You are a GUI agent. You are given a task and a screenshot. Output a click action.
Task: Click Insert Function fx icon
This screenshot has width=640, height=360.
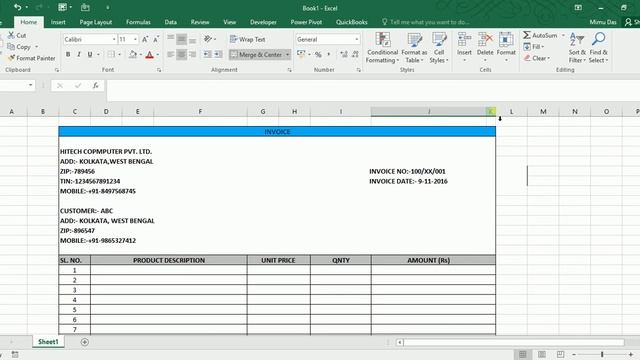96,85
